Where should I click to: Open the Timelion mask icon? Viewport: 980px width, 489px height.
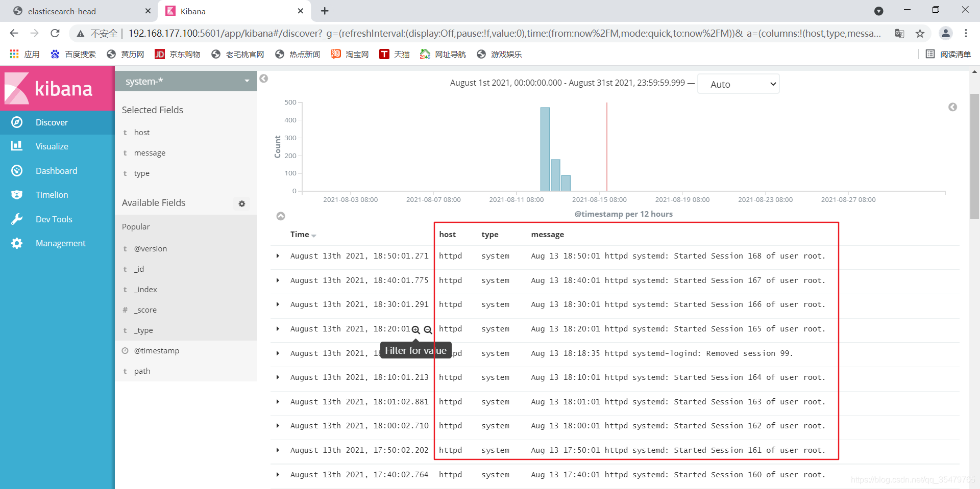click(17, 194)
